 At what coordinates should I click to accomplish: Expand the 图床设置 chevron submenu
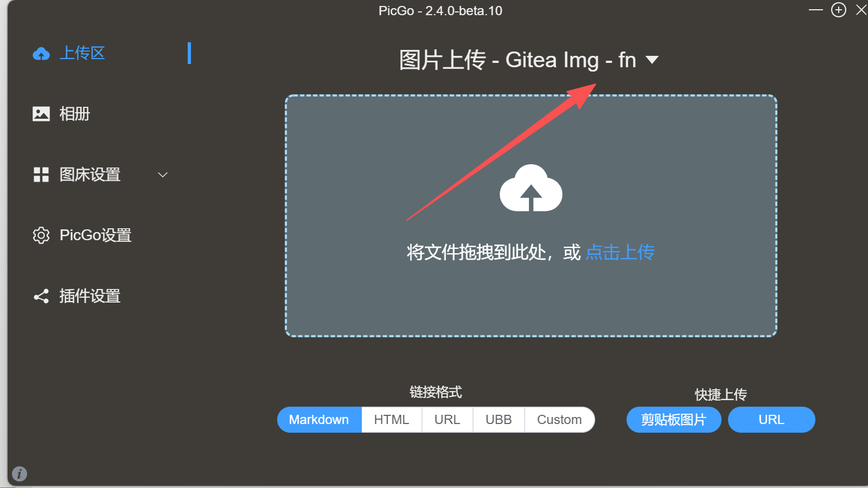pos(163,175)
